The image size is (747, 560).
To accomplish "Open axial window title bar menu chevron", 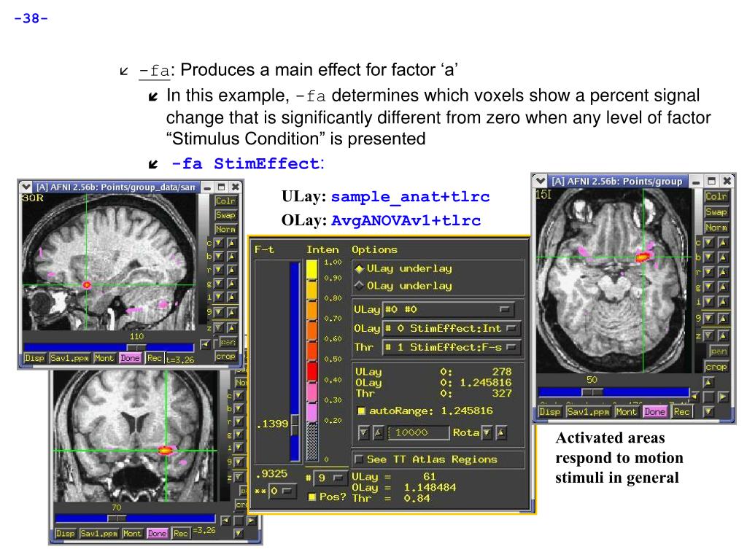I will coord(540,181).
